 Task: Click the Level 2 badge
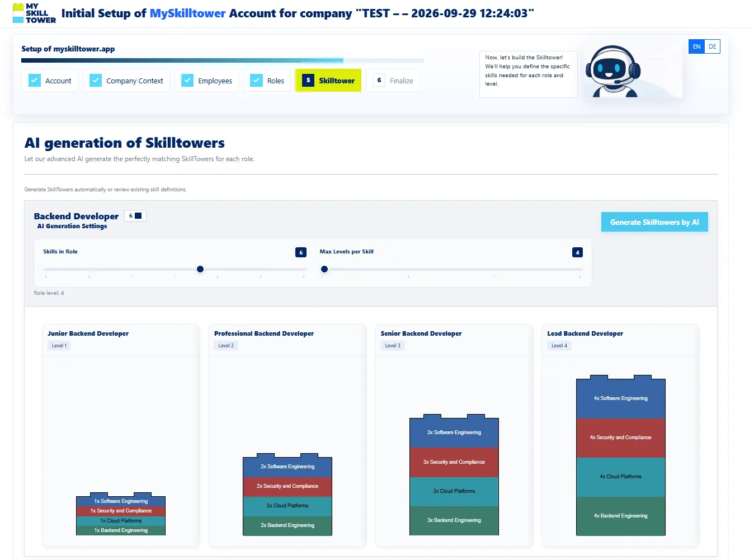[226, 346]
